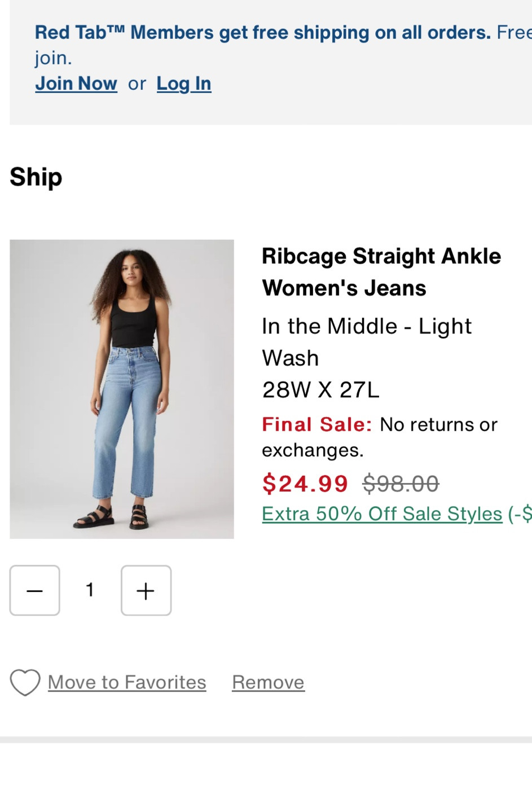Click the size text 28W X 27L
Screen dimensions: 532x798
point(320,389)
